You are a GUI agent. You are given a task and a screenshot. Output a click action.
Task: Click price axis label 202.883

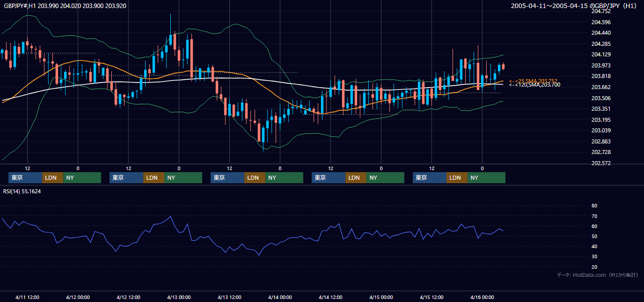pos(600,141)
